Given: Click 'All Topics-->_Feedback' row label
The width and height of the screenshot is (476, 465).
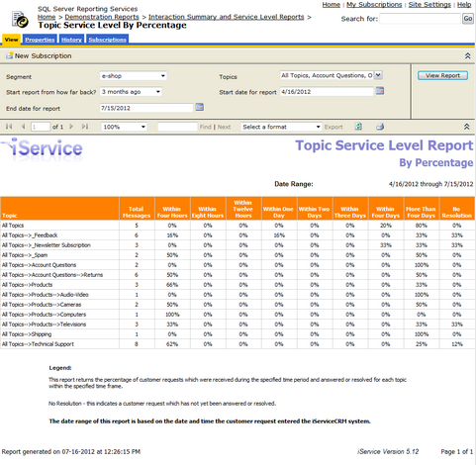Looking at the screenshot, I should tap(30, 235).
